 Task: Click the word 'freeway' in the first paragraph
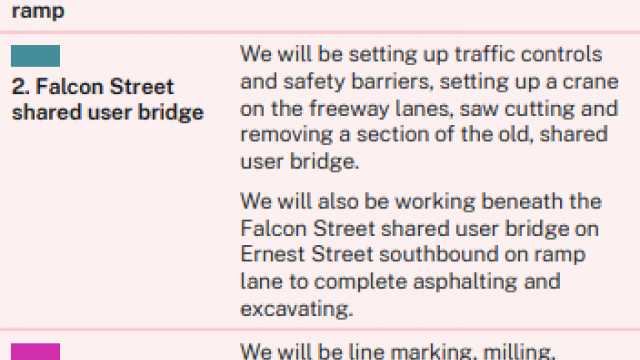click(x=349, y=110)
